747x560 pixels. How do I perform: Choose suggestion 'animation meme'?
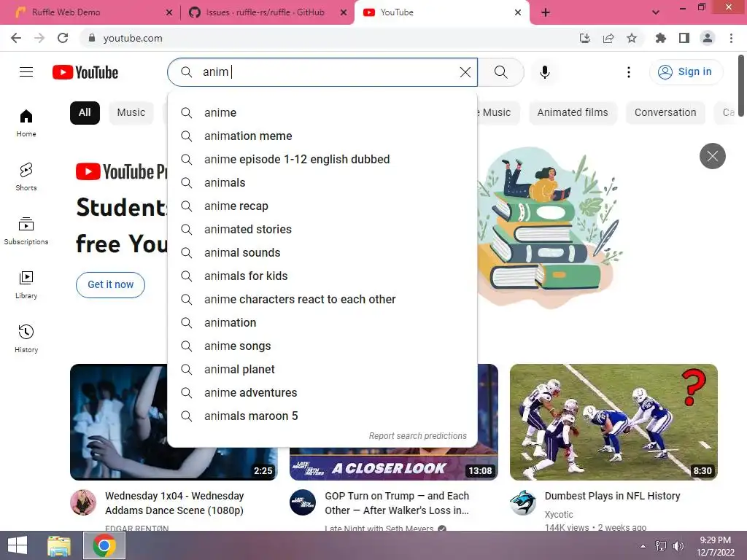tap(322, 136)
